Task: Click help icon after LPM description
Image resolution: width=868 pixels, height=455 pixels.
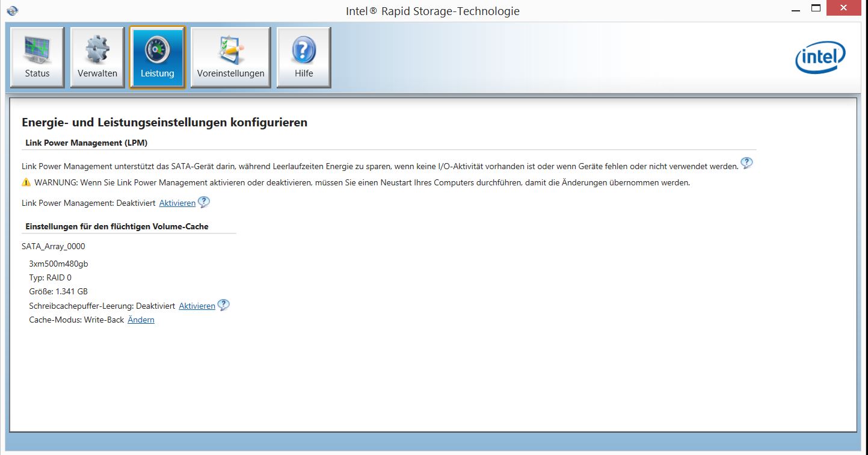Action: [x=746, y=163]
